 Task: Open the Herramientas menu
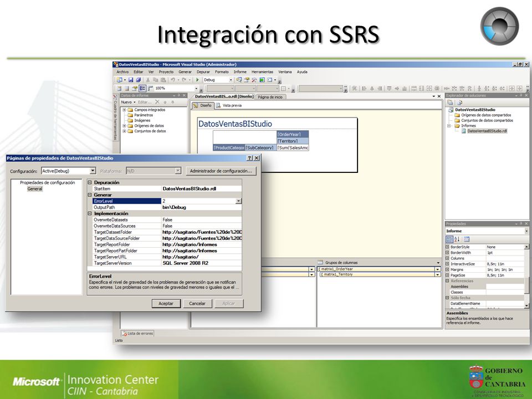(262, 72)
